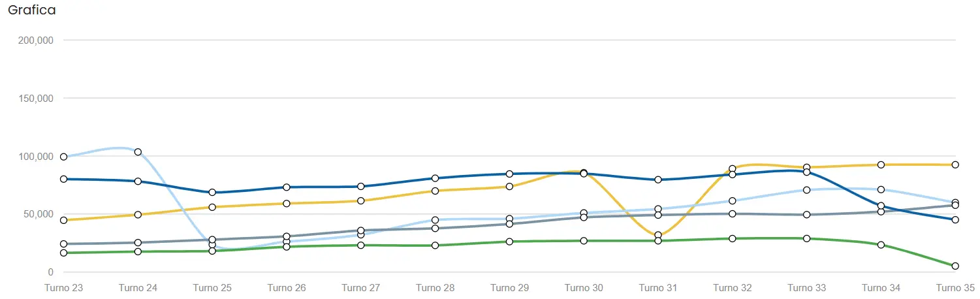Select the yellow dip point at Turno 31

pos(658,235)
